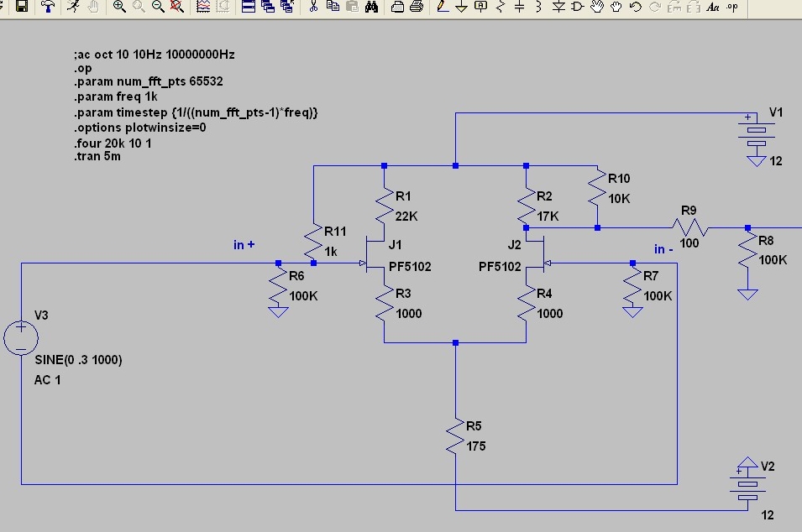Image resolution: width=802 pixels, height=532 pixels.
Task: Select the Draw Wire pencil tool
Action: pyautogui.click(x=443, y=6)
